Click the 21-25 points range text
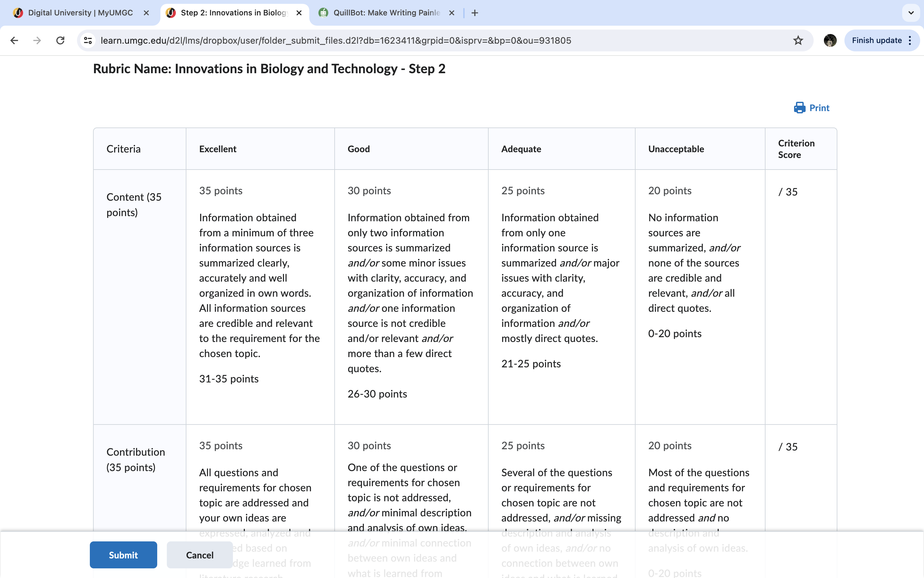This screenshot has width=924, height=578. pos(531,363)
